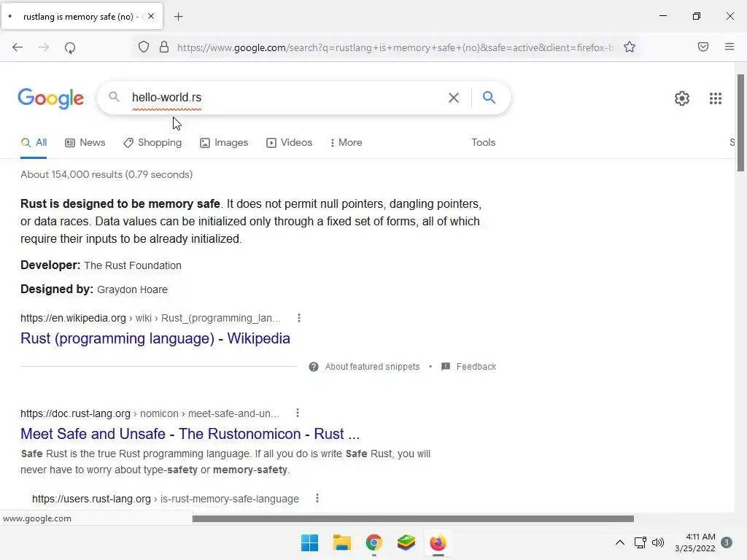
Task: Click the en.wikipedia.org result URL breadcrumb
Action: tap(150, 318)
